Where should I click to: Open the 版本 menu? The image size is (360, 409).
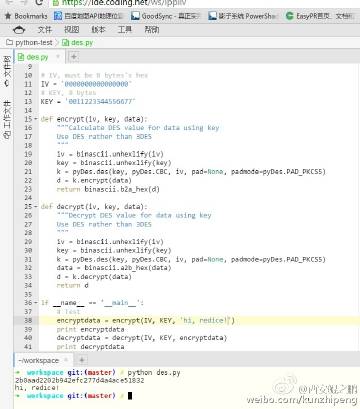click(98, 30)
